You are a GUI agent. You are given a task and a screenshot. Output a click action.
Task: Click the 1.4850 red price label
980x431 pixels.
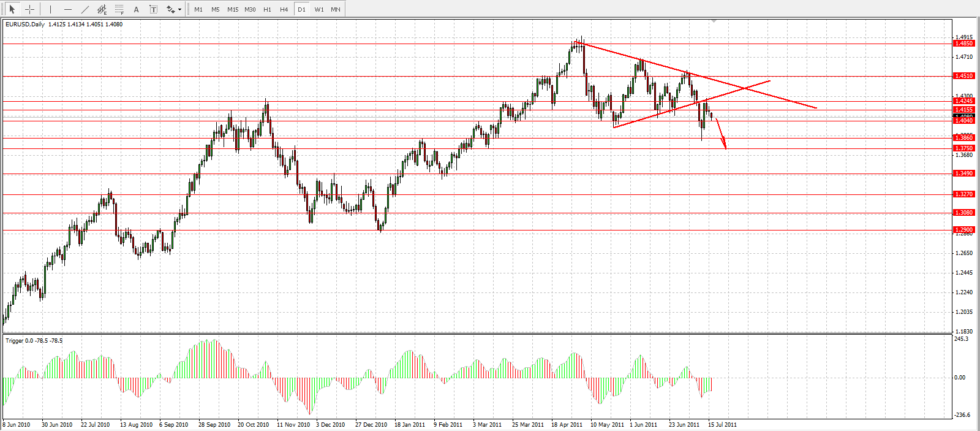(964, 44)
